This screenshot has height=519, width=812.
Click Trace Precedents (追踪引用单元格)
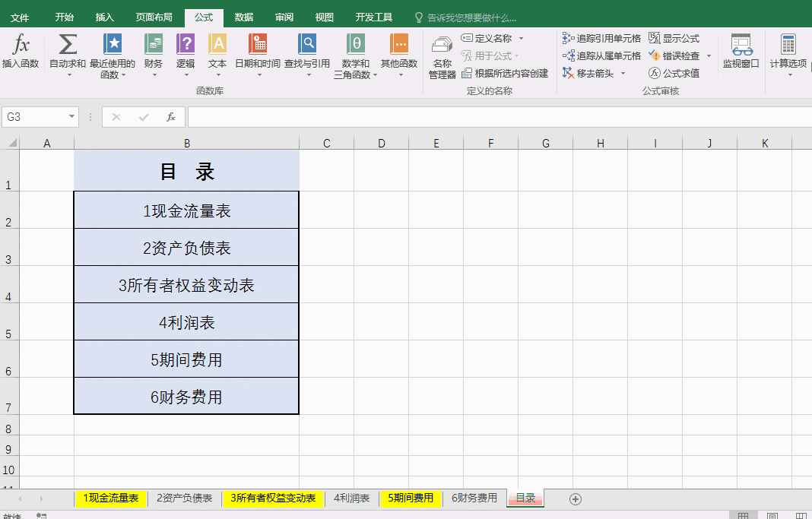[602, 38]
